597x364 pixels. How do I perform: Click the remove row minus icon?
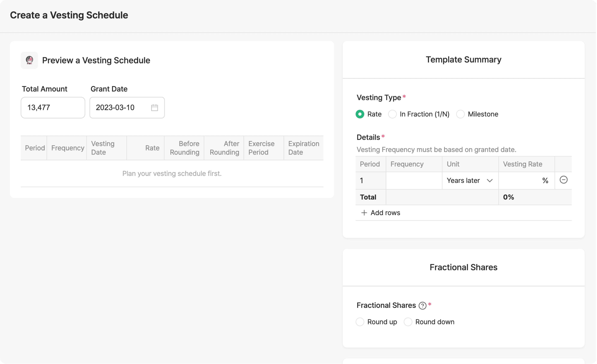pyautogui.click(x=564, y=180)
